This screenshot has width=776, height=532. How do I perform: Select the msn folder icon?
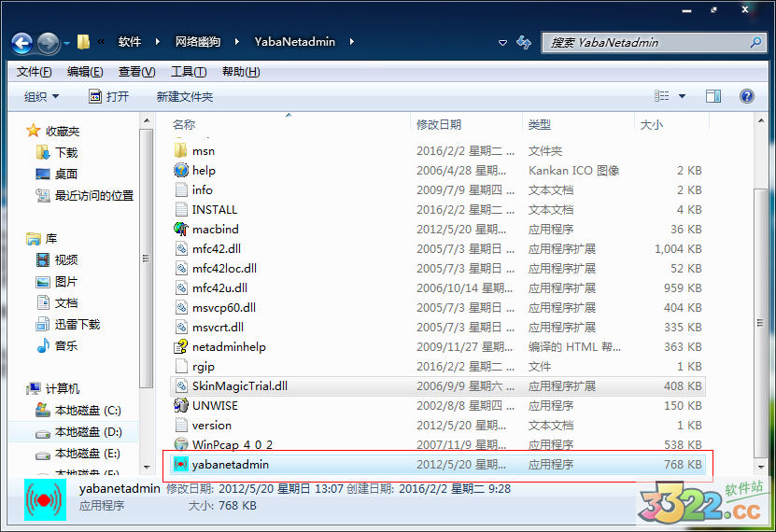[181, 151]
